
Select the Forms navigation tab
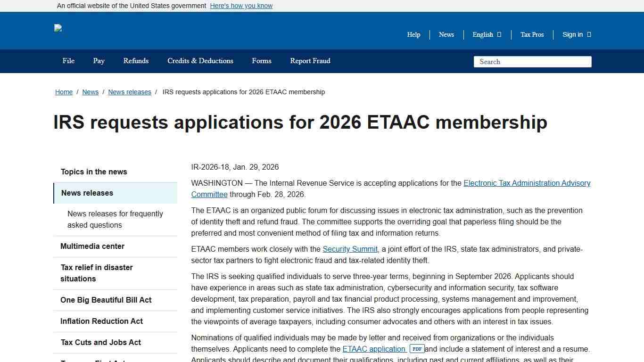262,61
